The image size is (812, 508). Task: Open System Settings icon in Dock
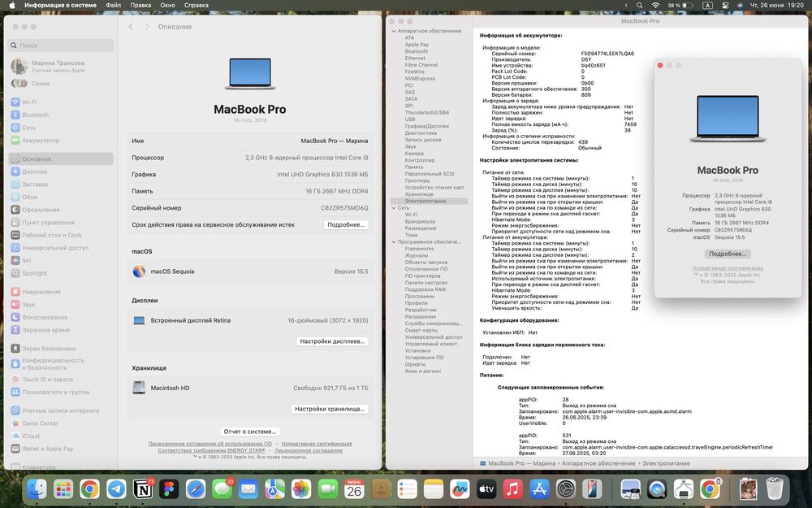pyautogui.click(x=566, y=488)
